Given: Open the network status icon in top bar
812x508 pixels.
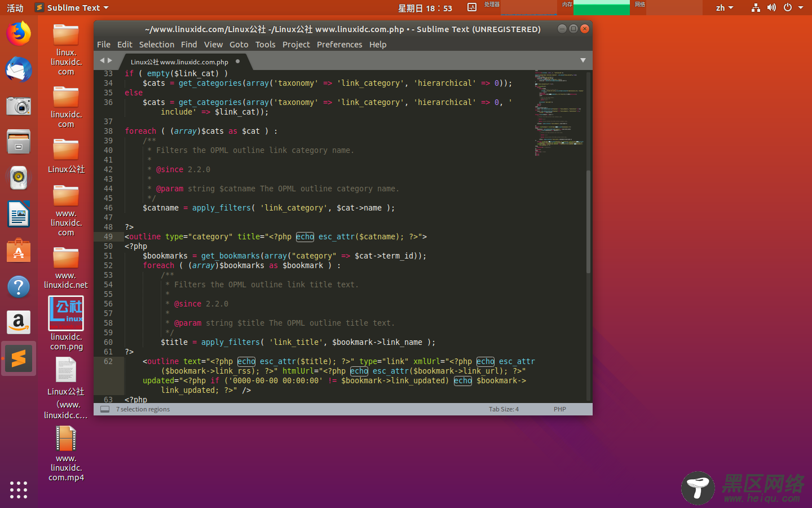Looking at the screenshot, I should point(756,7).
